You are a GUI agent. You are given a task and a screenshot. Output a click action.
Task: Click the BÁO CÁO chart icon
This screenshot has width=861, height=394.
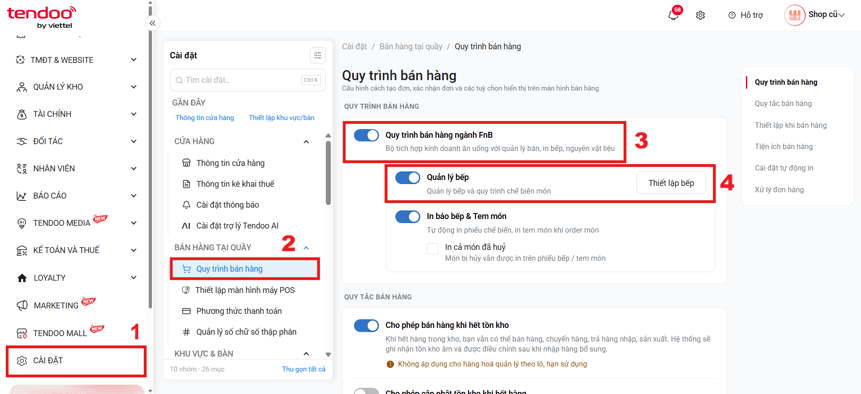[x=21, y=195]
